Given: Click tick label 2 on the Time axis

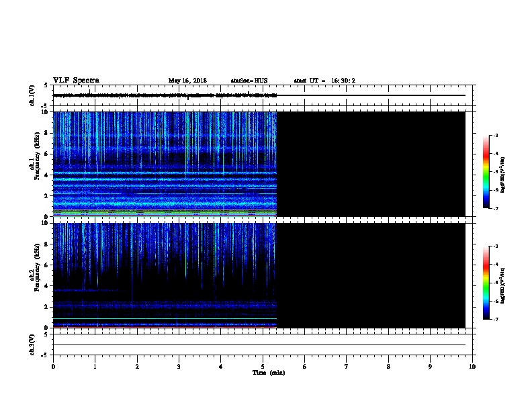Looking at the screenshot, I should pyautogui.click(x=137, y=367).
